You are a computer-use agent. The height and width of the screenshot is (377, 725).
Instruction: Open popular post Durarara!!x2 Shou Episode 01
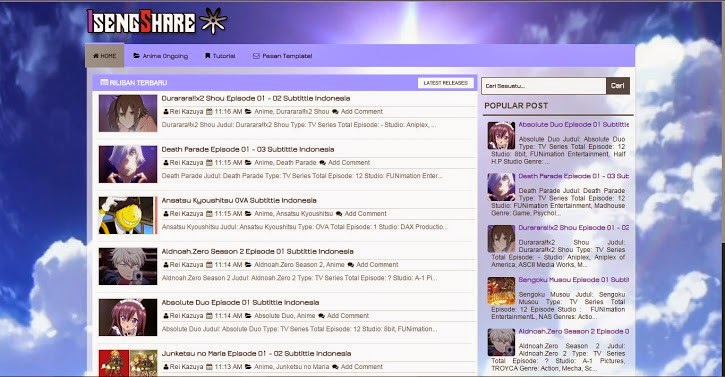573,228
